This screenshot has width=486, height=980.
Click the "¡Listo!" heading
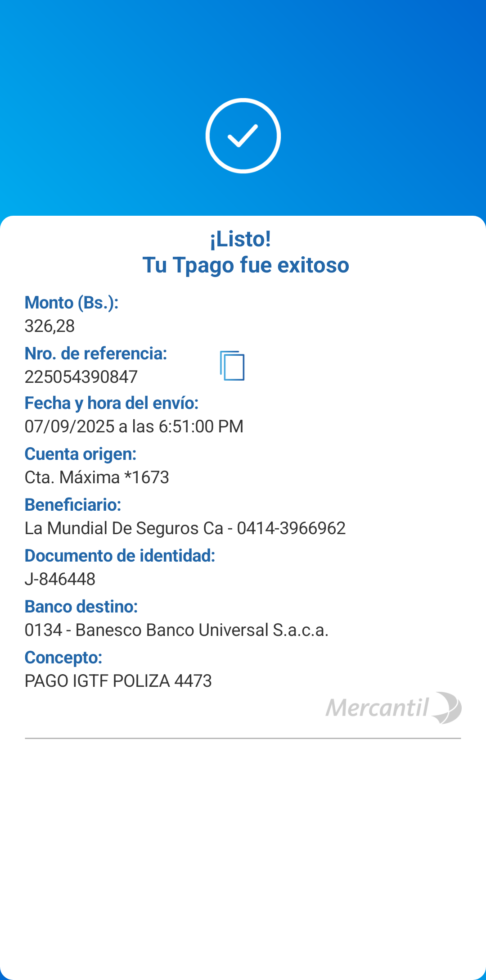[241, 239]
